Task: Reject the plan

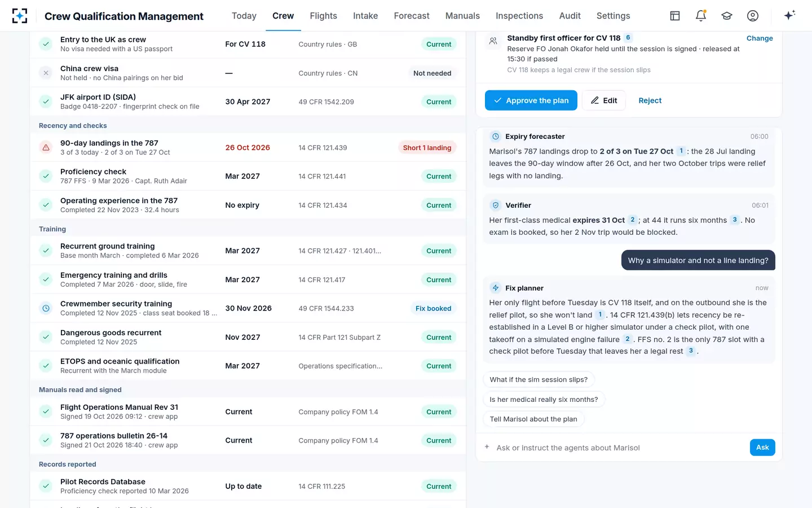Action: pos(650,100)
